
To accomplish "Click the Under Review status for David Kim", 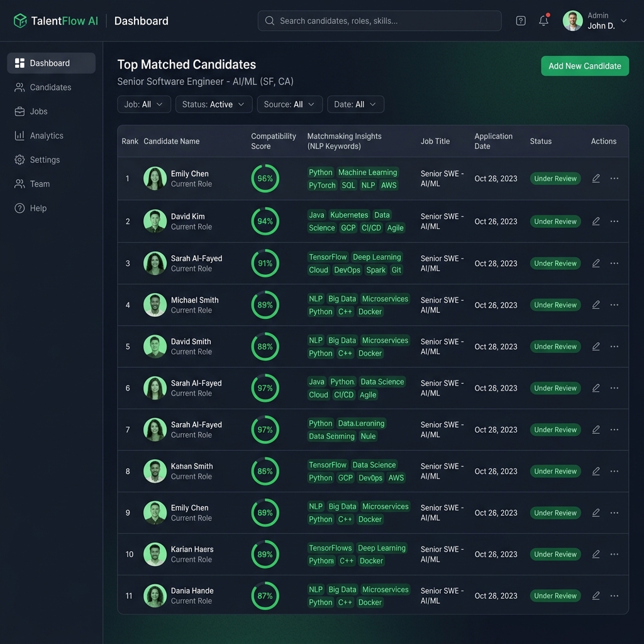I will (x=555, y=221).
